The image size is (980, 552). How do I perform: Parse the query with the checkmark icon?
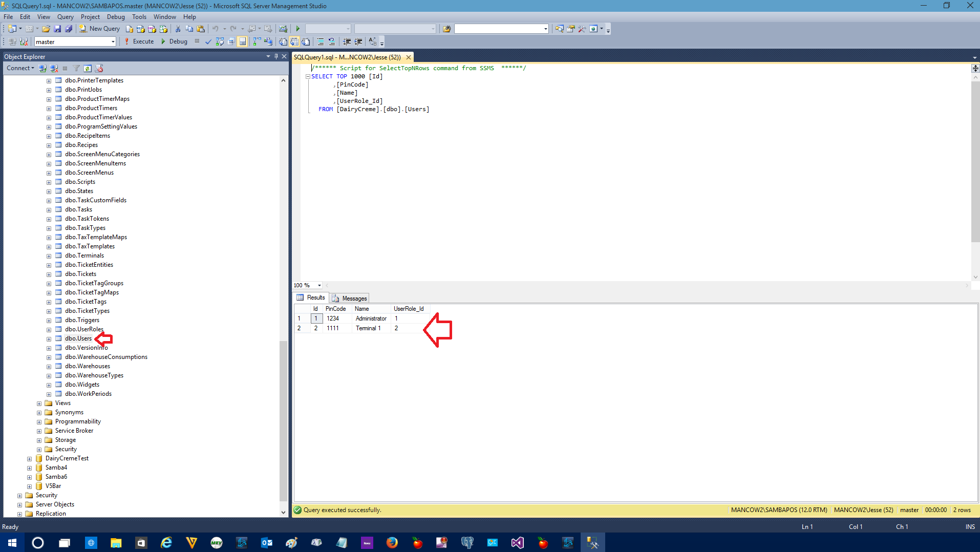point(208,41)
